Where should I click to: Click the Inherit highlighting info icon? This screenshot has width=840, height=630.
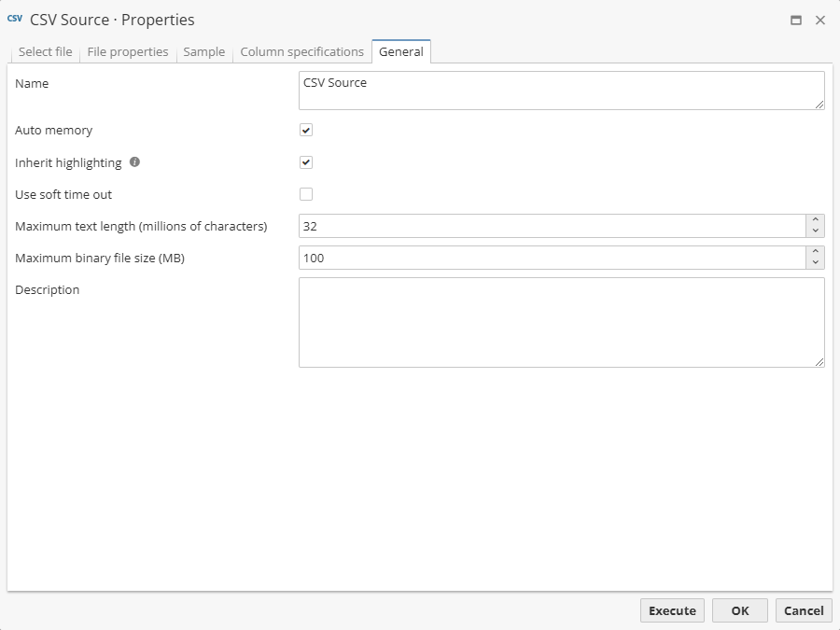pyautogui.click(x=134, y=162)
